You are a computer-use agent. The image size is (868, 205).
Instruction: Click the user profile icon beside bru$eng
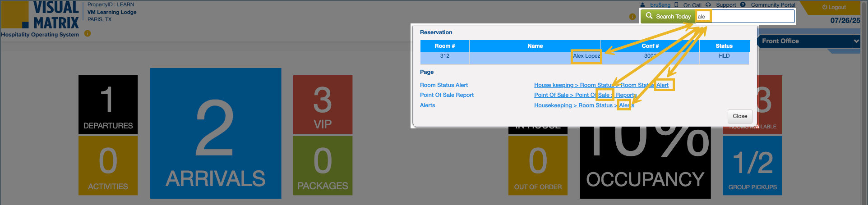(x=642, y=5)
